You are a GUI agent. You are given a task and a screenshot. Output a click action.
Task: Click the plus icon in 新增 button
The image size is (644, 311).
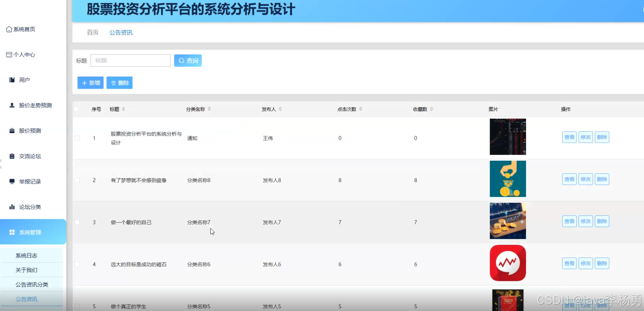click(x=84, y=83)
